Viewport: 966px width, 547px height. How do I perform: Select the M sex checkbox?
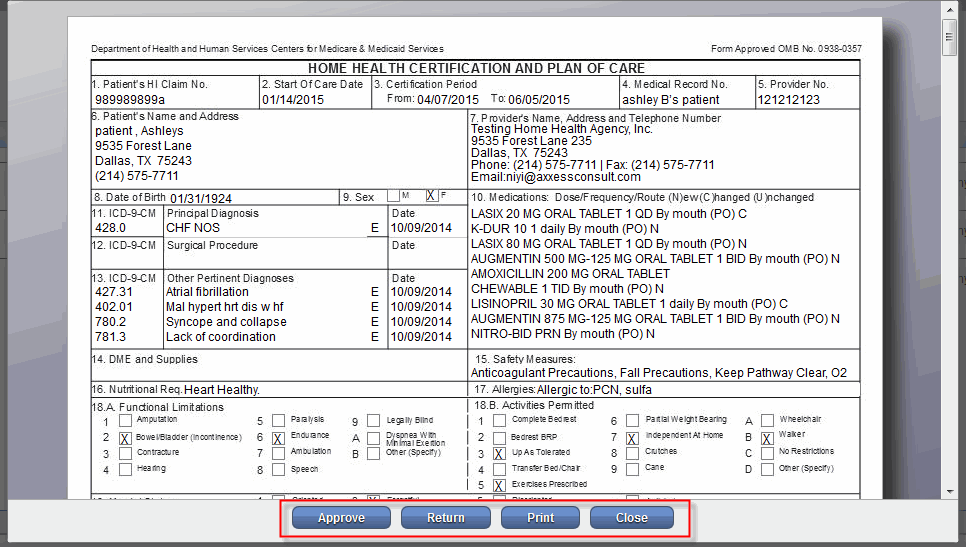(392, 196)
